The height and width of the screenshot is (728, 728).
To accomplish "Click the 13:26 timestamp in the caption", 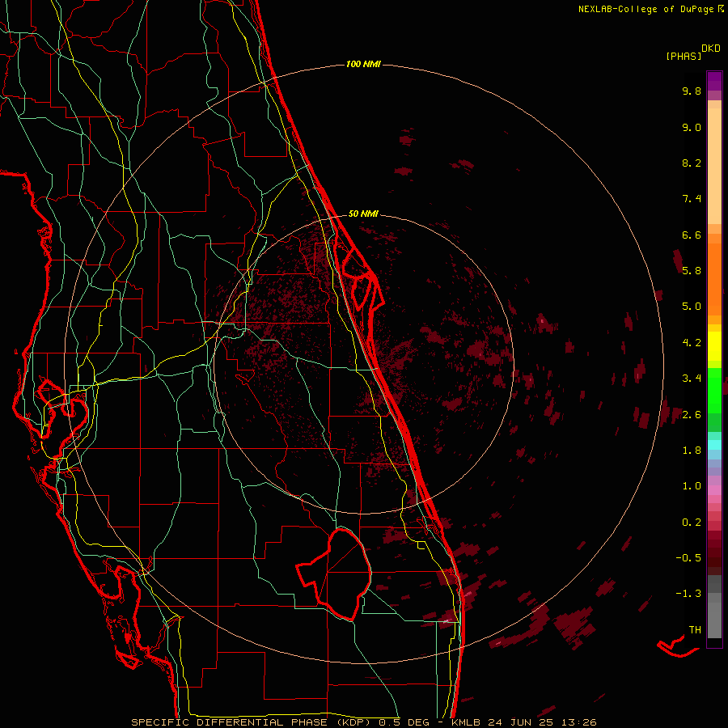I will [581, 722].
